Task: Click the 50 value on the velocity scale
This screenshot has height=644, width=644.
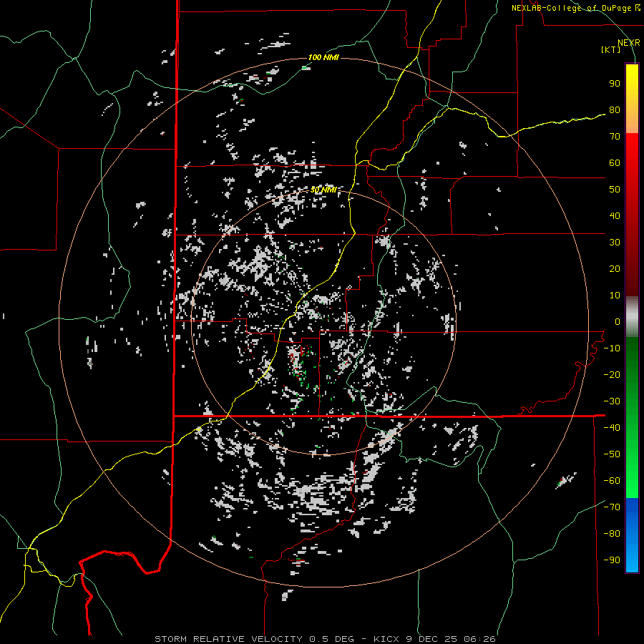Action: tap(615, 190)
